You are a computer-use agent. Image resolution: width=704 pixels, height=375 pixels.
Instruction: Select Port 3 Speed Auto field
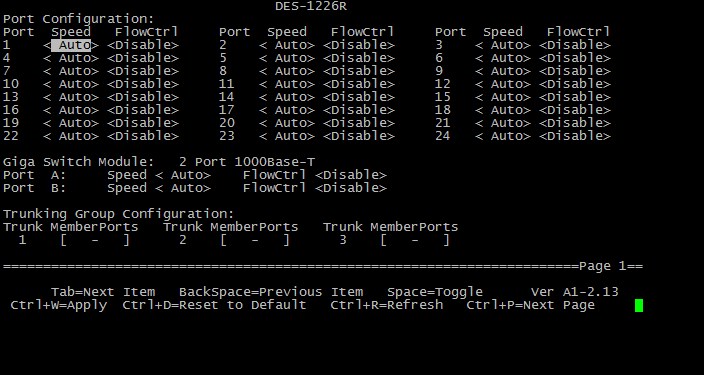click(503, 45)
